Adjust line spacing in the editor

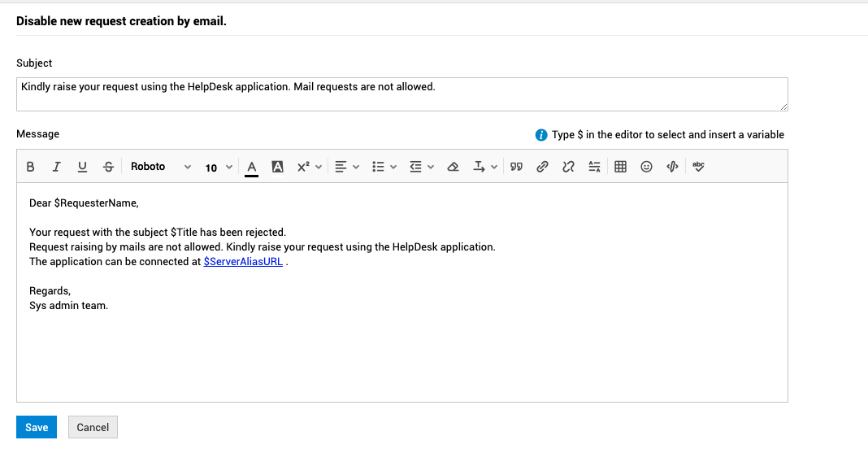click(x=594, y=167)
